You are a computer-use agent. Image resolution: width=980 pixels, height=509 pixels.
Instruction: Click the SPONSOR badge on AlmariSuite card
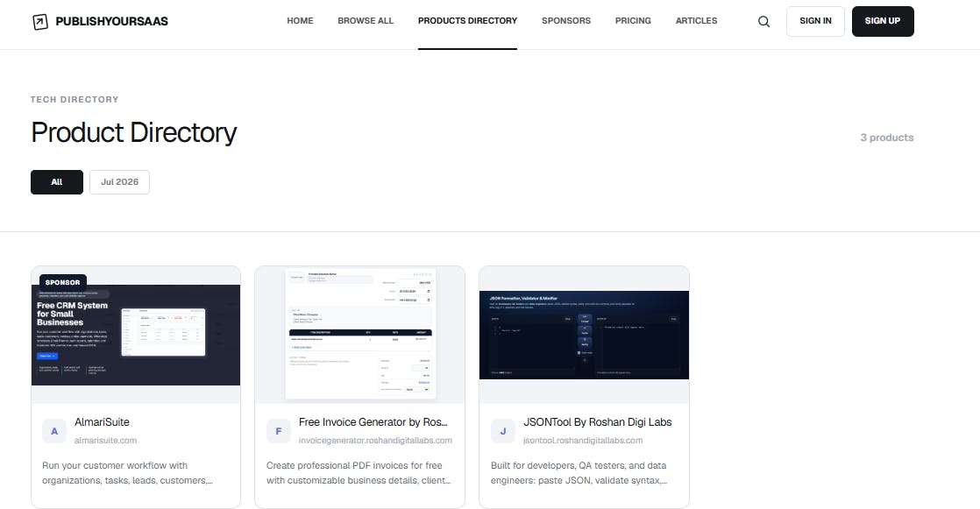click(x=62, y=282)
